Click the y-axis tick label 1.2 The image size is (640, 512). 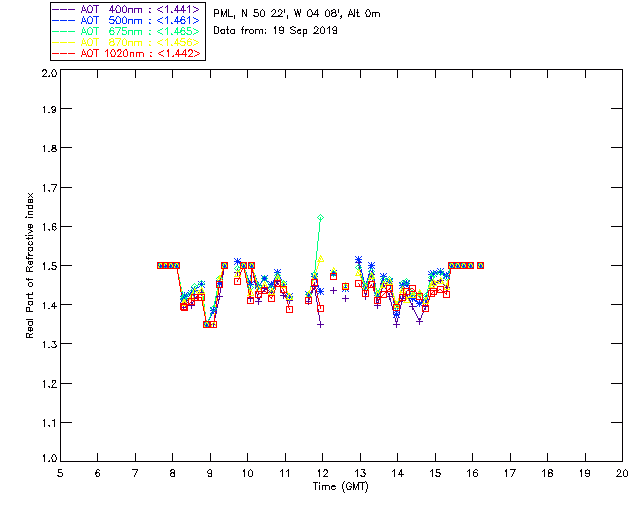49,384
